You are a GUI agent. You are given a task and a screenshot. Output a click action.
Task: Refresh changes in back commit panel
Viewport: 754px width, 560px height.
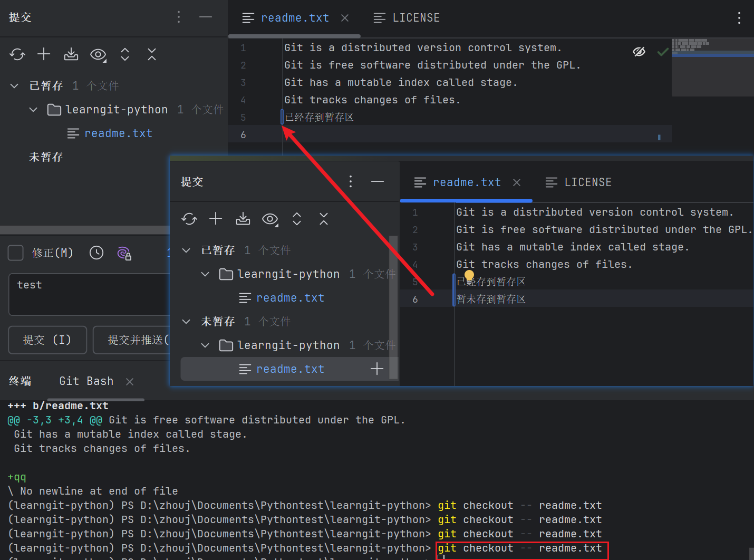pos(17,54)
